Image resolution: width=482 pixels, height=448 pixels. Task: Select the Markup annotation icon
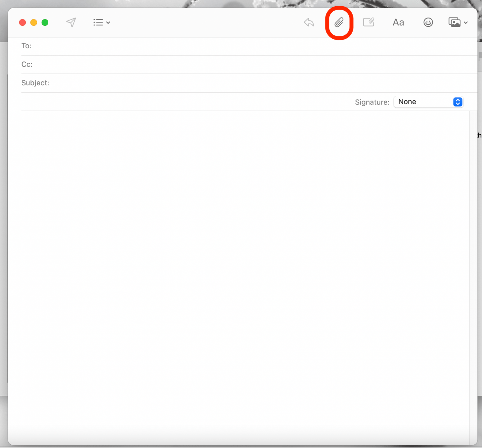tap(368, 22)
